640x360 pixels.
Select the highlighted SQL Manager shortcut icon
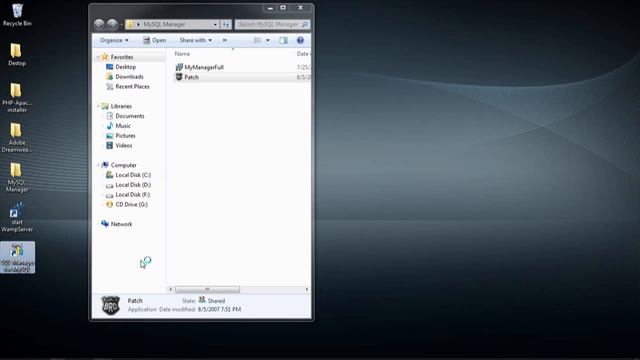pos(18,257)
